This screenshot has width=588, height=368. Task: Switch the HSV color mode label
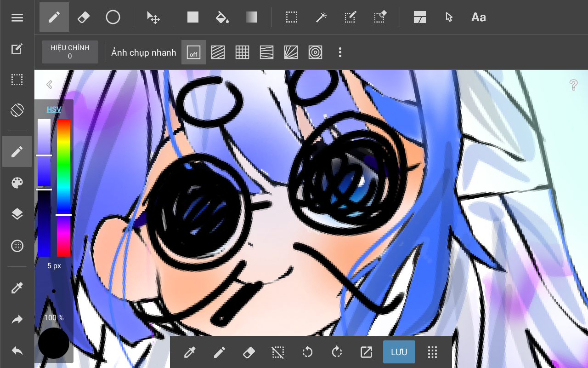point(54,109)
